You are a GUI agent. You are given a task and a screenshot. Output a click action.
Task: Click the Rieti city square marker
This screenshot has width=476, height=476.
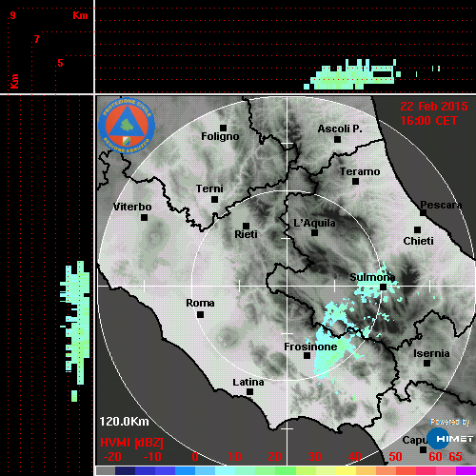(246, 226)
